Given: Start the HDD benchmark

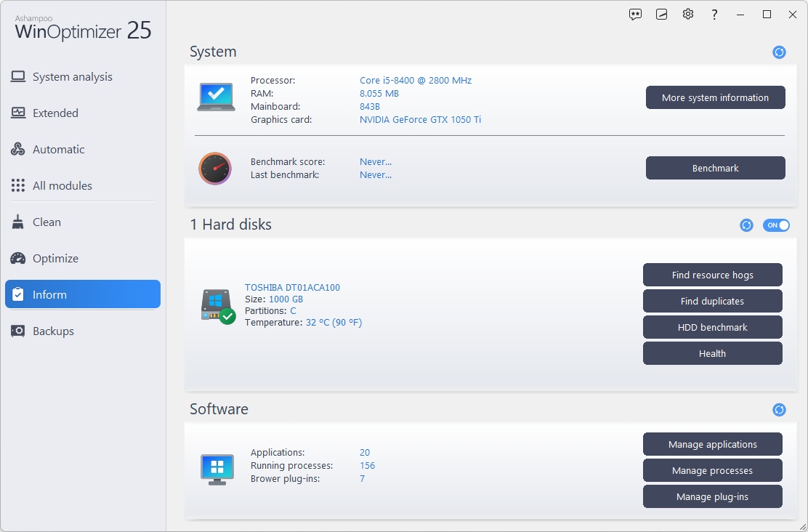Looking at the screenshot, I should coord(712,327).
